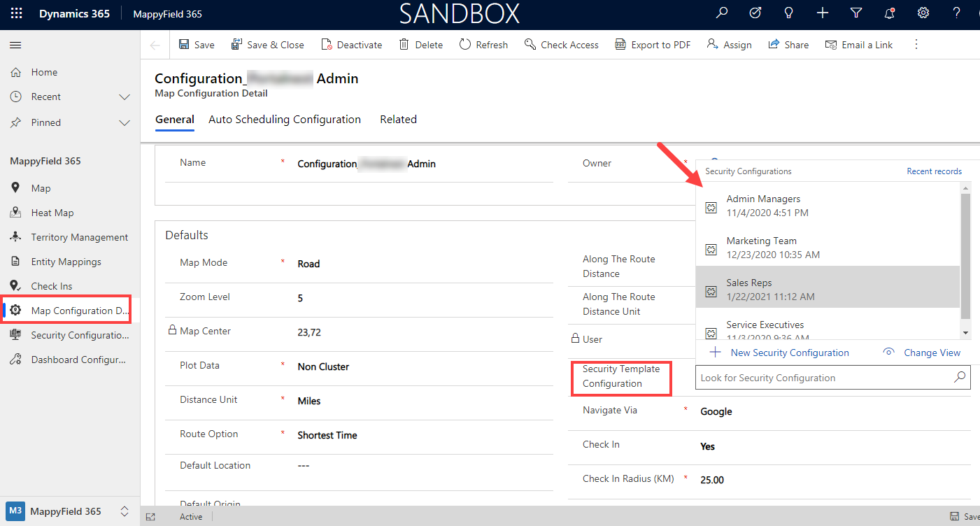Screen dimensions: 980x526
Task: Select Service Executives from lookup results
Action: pos(828,324)
